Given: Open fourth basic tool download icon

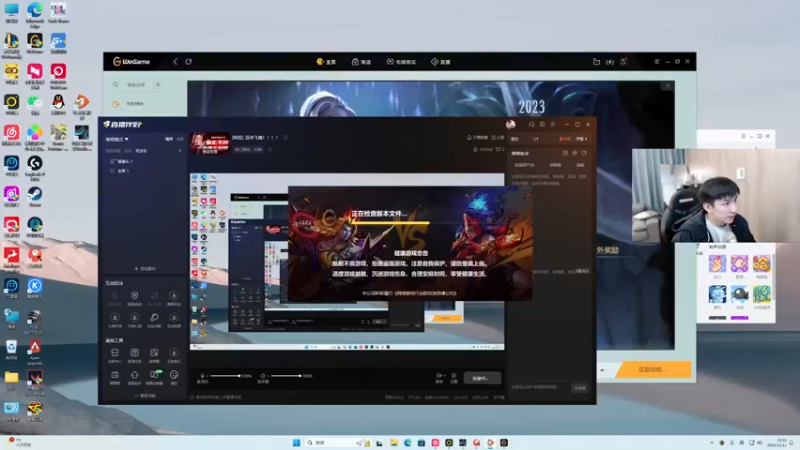Looking at the screenshot, I should (x=174, y=355).
